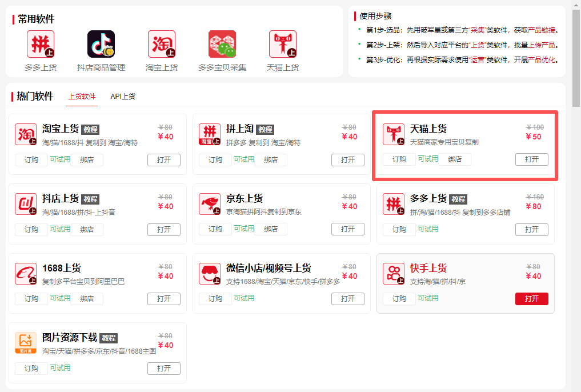Open the 天猫上货 cat icon in 常用软件
This screenshot has width=581, height=392.
coord(282,44)
